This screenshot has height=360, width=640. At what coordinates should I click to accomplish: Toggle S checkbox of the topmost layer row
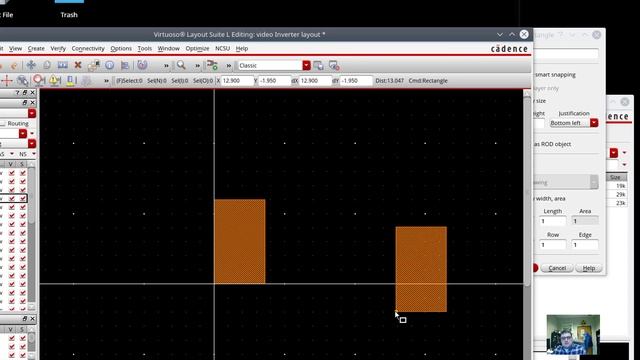pos(23,173)
